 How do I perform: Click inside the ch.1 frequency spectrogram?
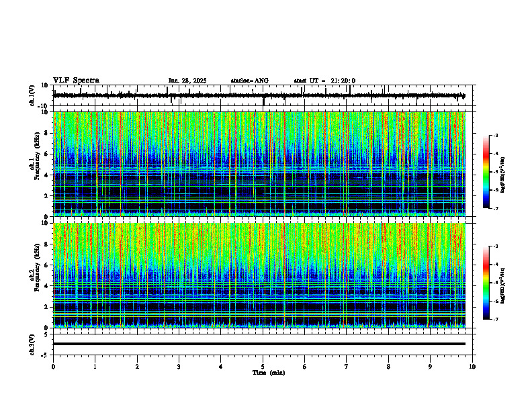[259, 164]
